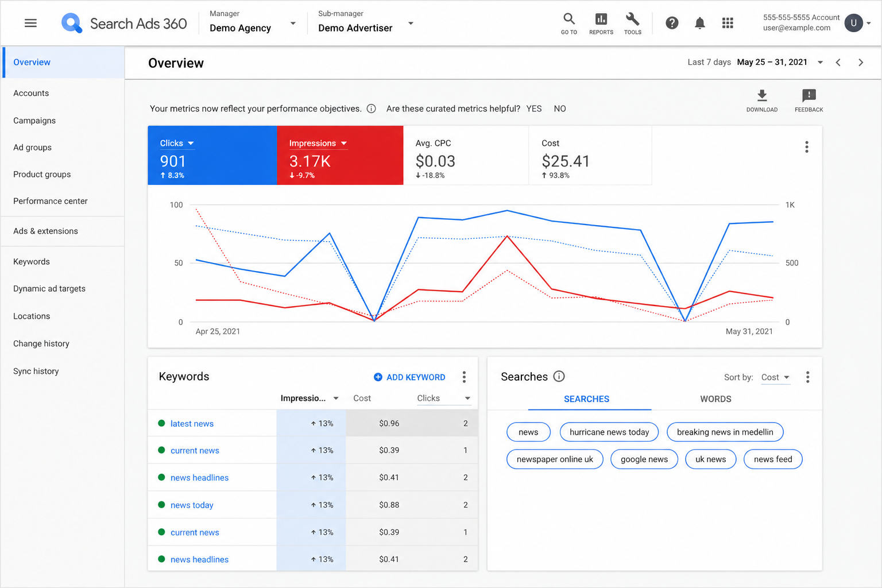
Task: Click the 'newspaper online uk' search chip
Action: click(555, 459)
